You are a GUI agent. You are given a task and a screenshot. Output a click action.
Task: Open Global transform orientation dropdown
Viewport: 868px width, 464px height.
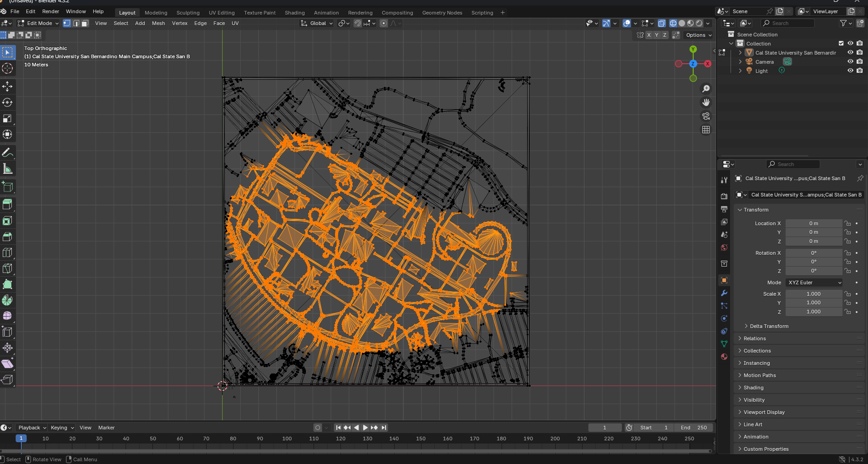[317, 23]
